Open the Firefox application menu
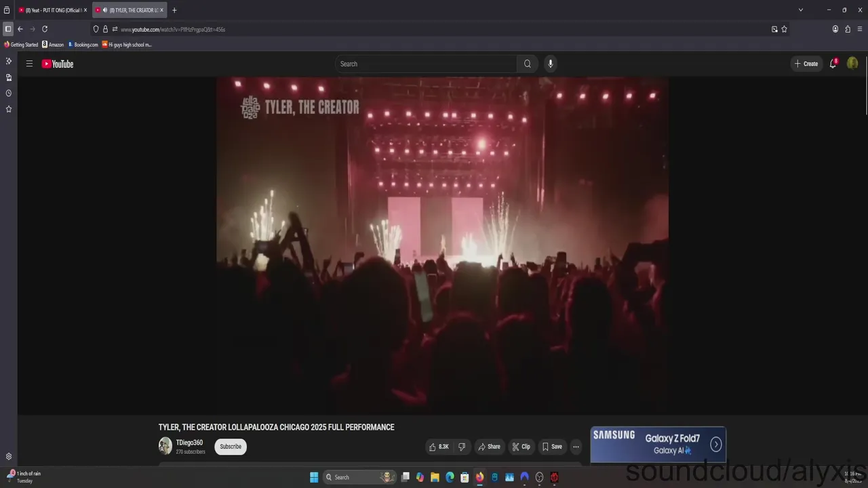The height and width of the screenshot is (488, 868). click(860, 29)
